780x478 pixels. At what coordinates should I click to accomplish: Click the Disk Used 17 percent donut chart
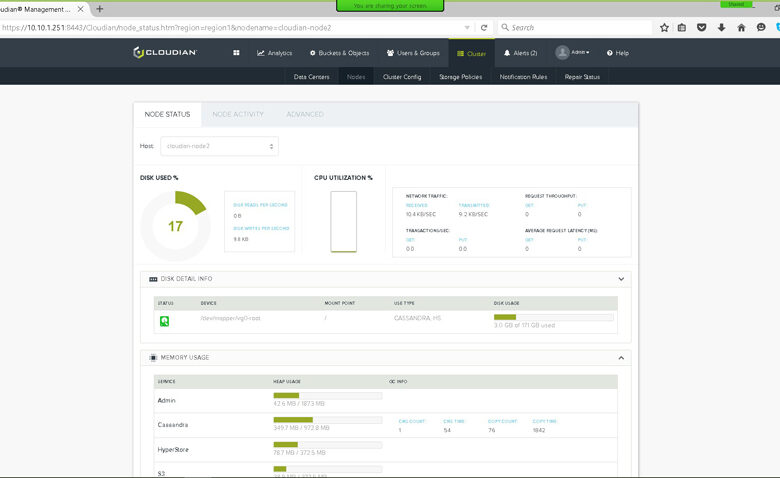(175, 226)
